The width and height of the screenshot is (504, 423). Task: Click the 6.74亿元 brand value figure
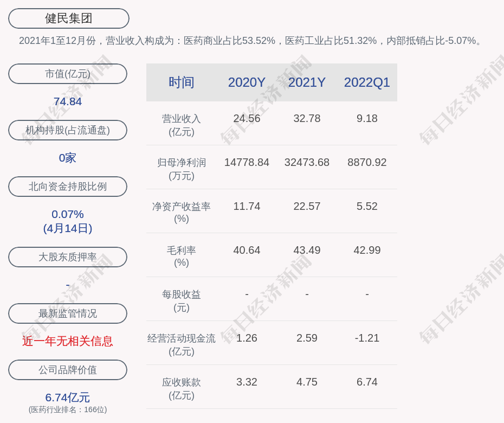pyautogui.click(x=68, y=398)
